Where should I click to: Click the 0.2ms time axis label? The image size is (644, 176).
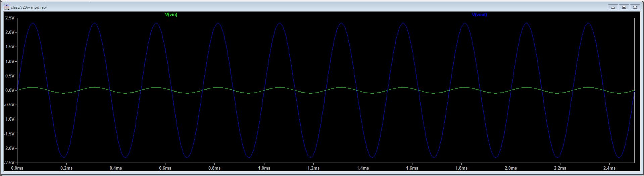coord(66,168)
